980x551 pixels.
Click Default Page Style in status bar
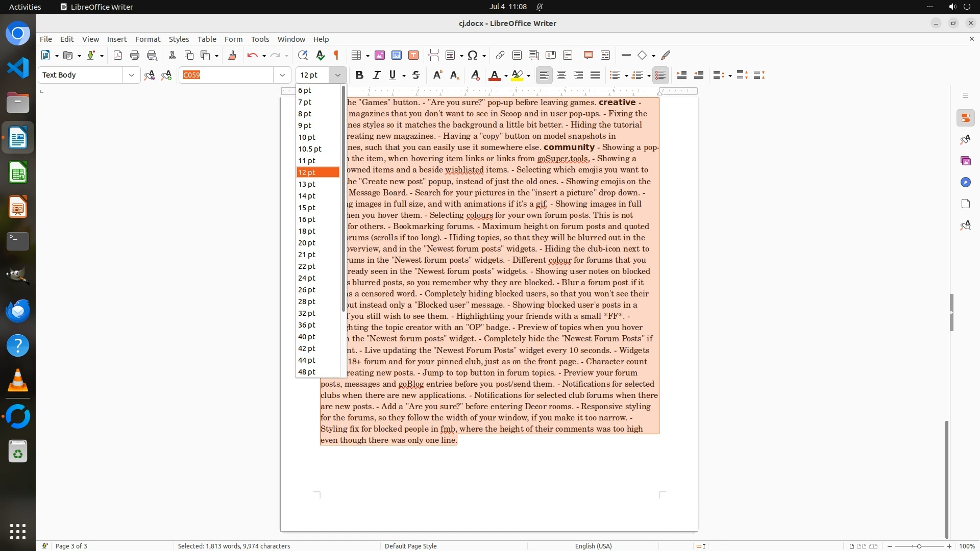pyautogui.click(x=410, y=546)
